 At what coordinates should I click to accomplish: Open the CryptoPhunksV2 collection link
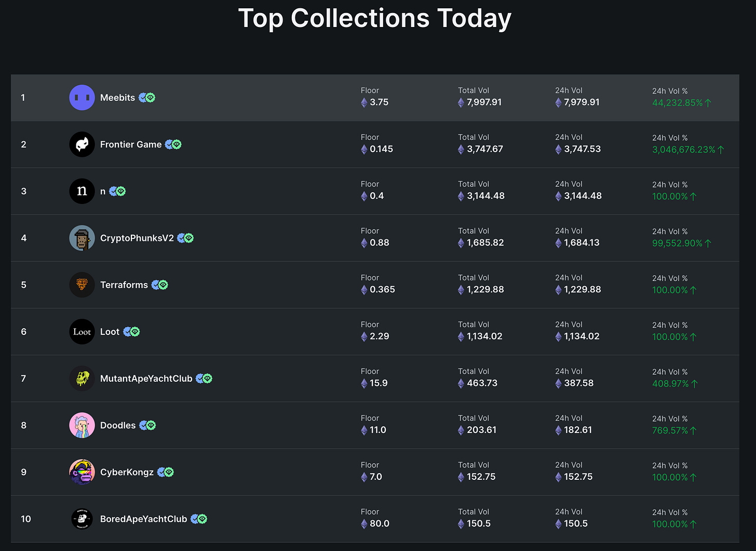[137, 238]
